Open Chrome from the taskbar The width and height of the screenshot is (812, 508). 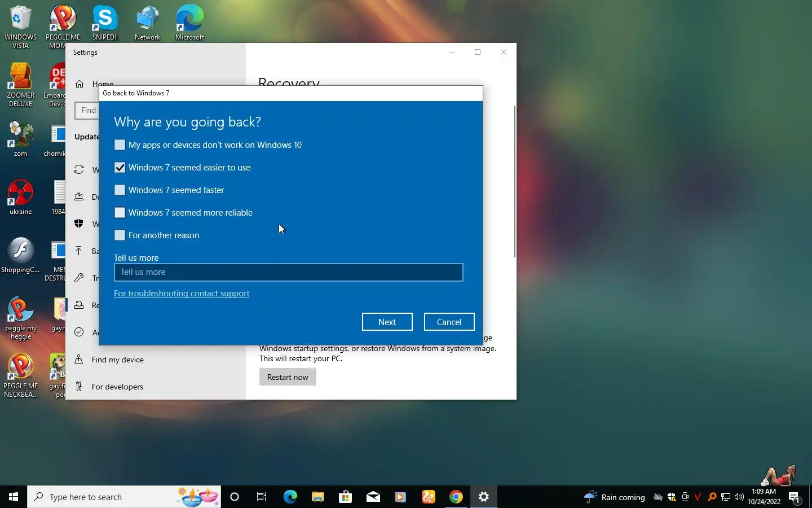[456, 497]
